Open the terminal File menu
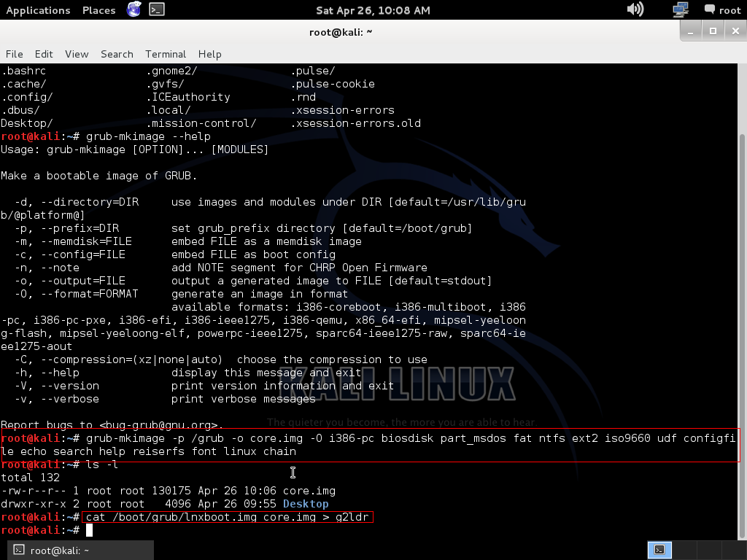 point(15,54)
